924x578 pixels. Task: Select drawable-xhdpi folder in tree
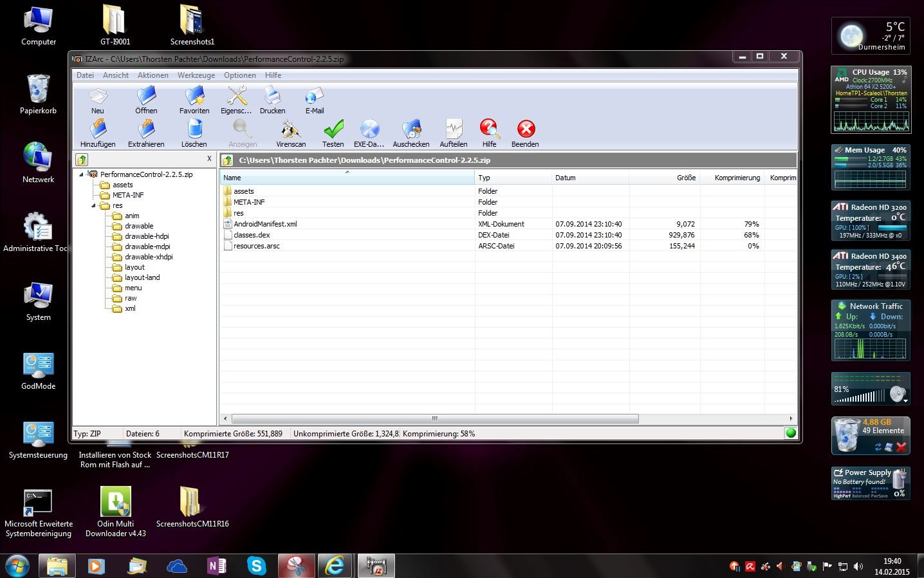(149, 257)
